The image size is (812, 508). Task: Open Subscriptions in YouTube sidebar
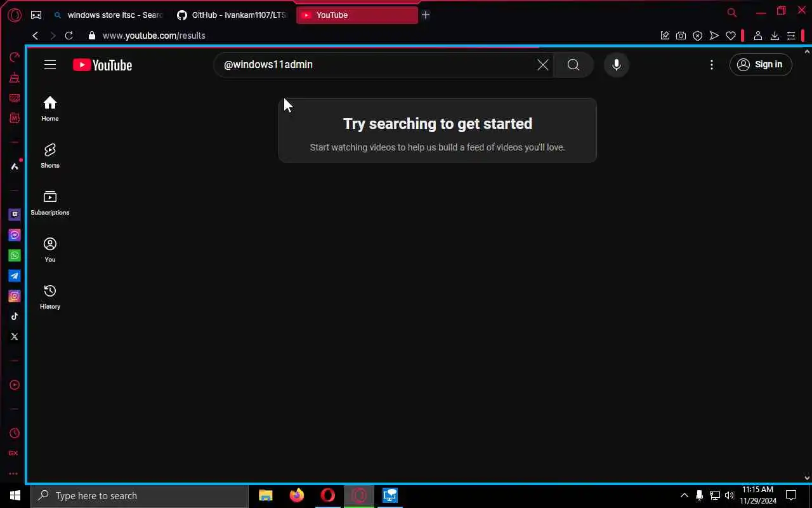pyautogui.click(x=50, y=203)
